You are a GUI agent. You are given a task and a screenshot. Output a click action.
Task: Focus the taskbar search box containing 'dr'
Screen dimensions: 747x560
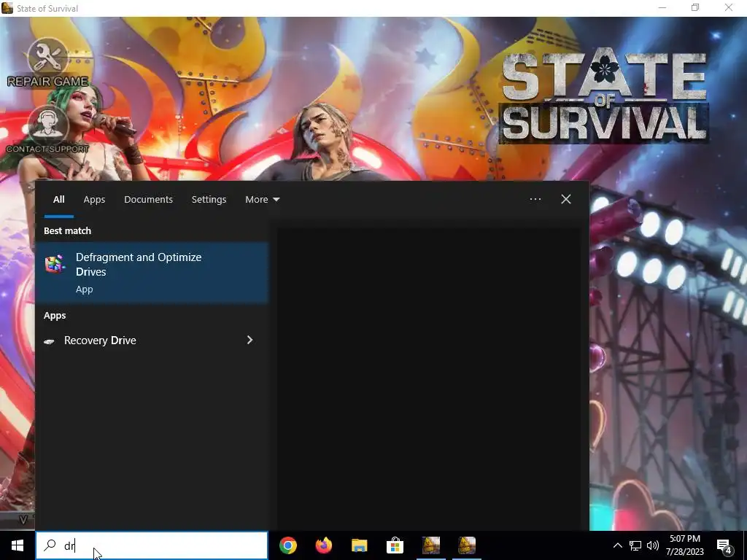point(152,545)
